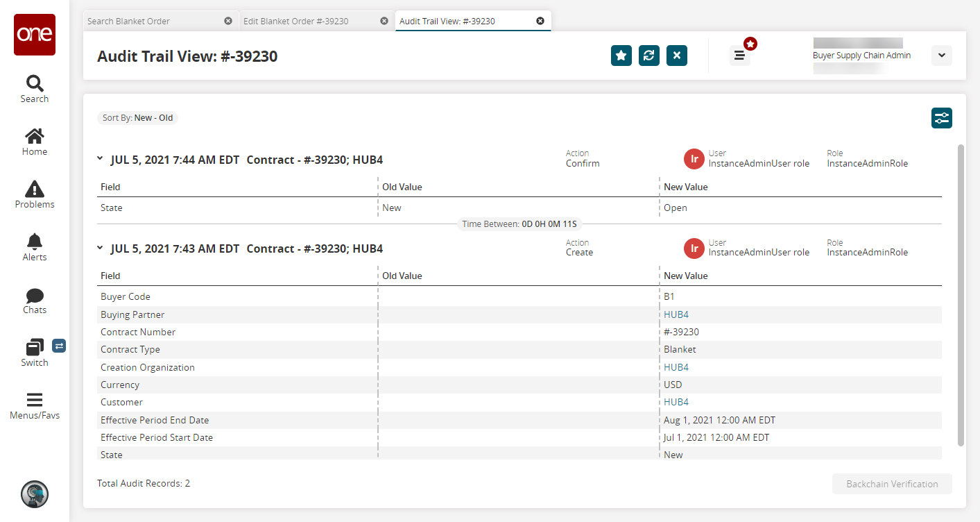The height and width of the screenshot is (522, 980).
Task: Click the ONE logo icon
Action: click(35, 35)
